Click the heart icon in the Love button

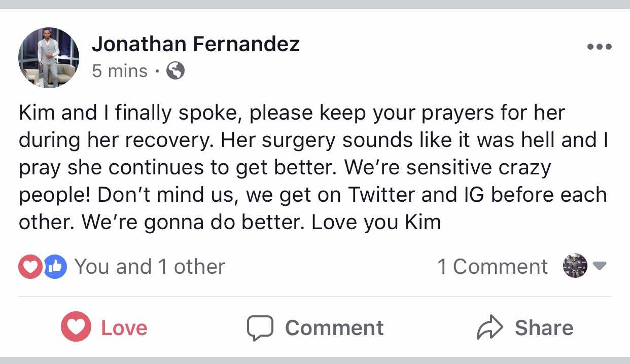point(76,327)
